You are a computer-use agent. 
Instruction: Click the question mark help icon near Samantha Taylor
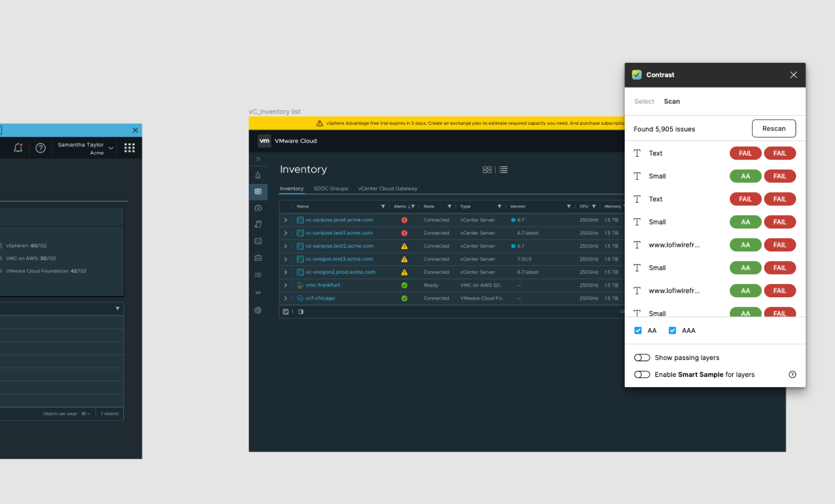tap(41, 147)
